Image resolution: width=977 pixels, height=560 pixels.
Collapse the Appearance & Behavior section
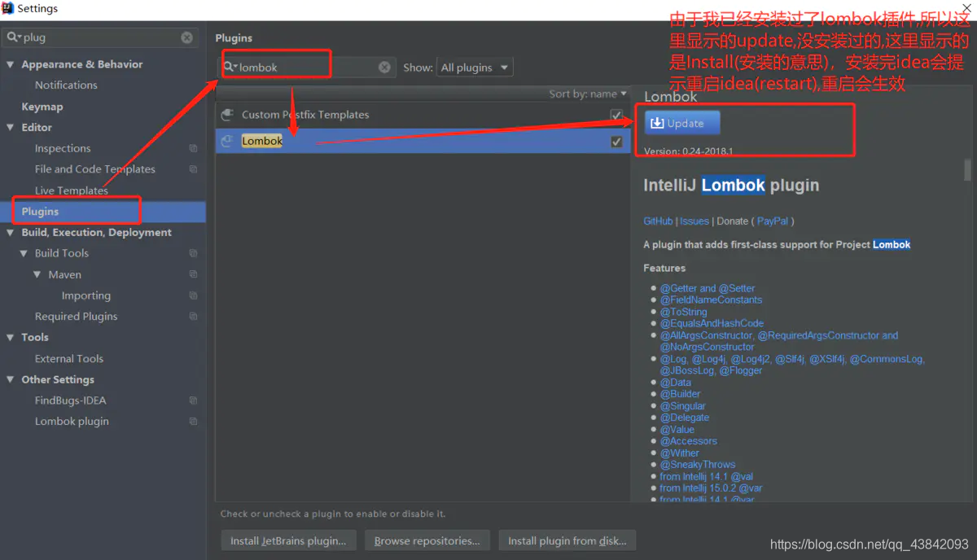coord(11,64)
